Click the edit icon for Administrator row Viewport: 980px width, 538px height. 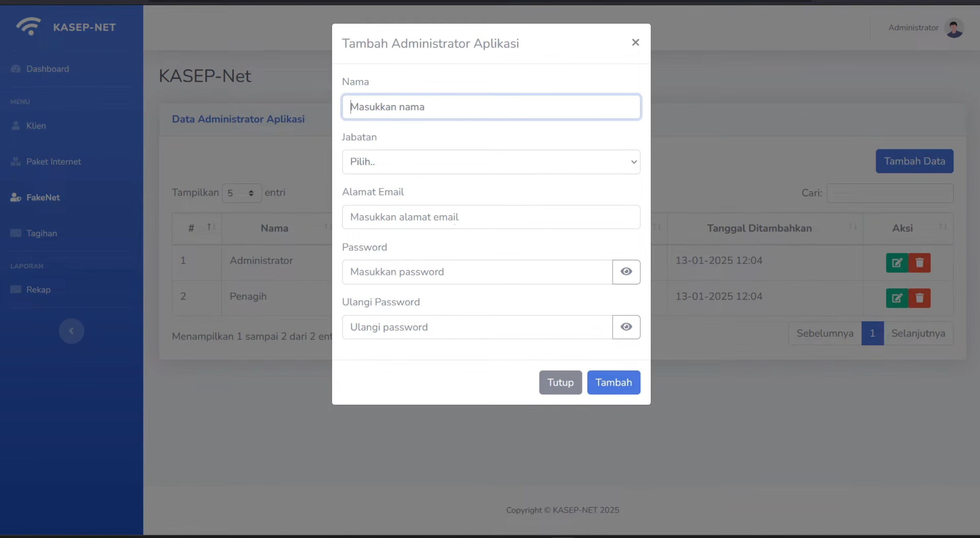coord(897,263)
